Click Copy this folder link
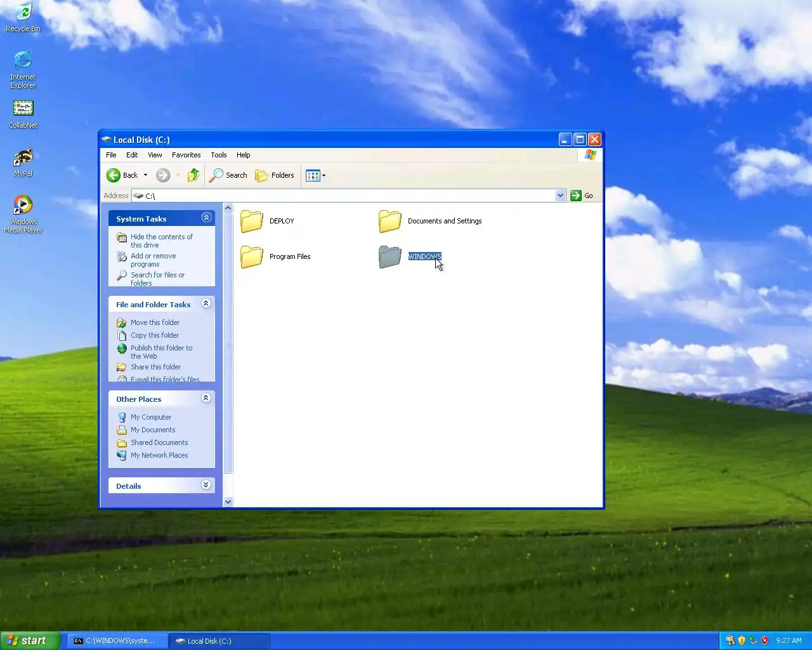 click(155, 335)
